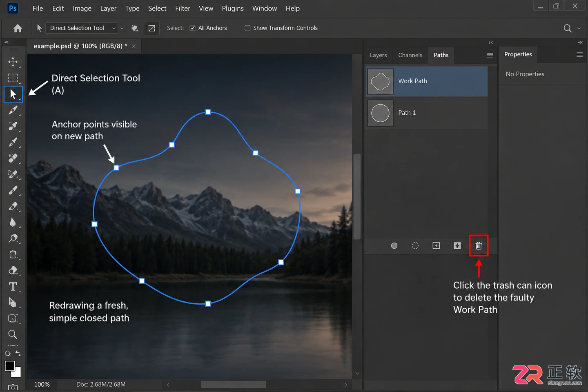Open the Paths panel hamburger menu
588x392 pixels.
click(x=490, y=56)
